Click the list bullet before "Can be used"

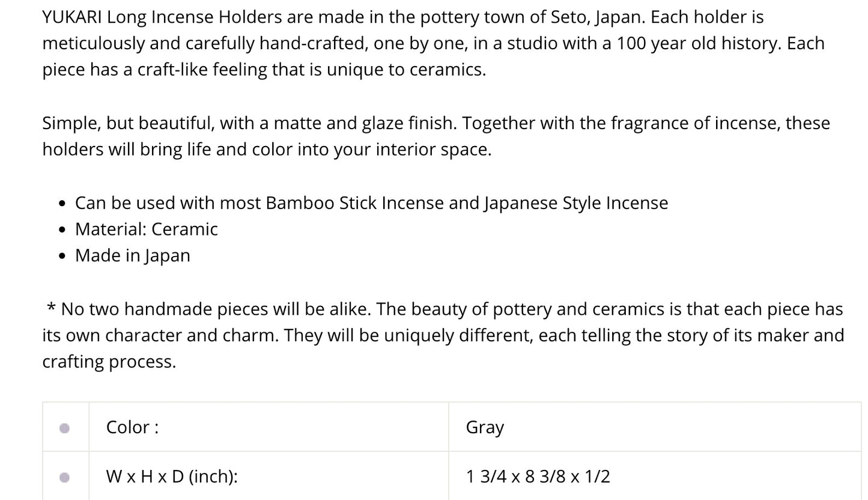pos(62,204)
